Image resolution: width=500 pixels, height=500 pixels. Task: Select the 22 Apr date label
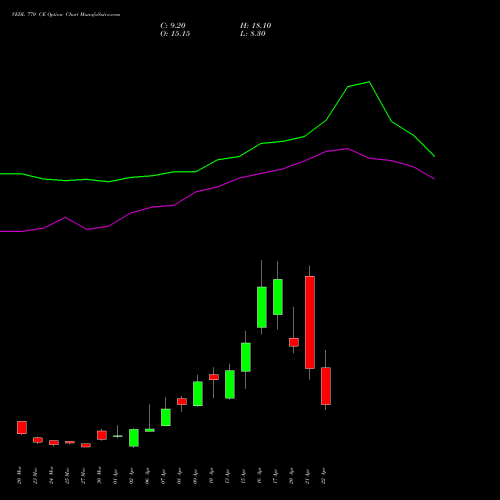[323, 475]
